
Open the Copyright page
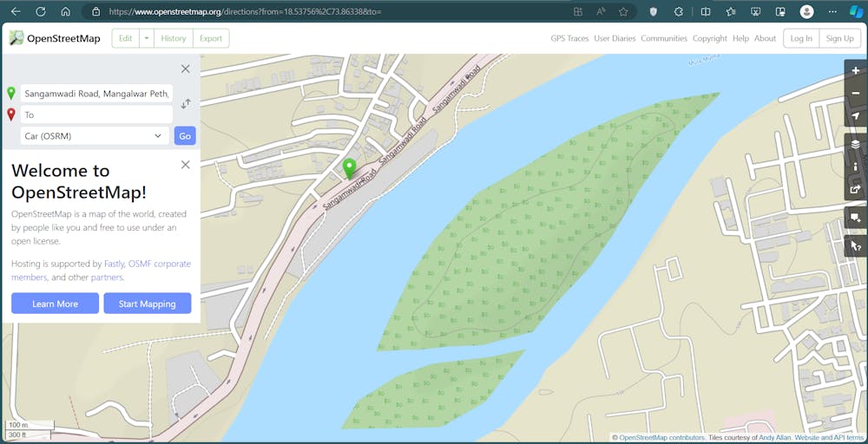[710, 38]
